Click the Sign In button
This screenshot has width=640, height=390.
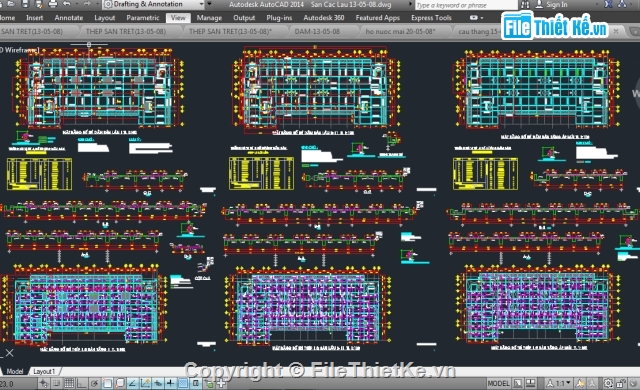553,4
